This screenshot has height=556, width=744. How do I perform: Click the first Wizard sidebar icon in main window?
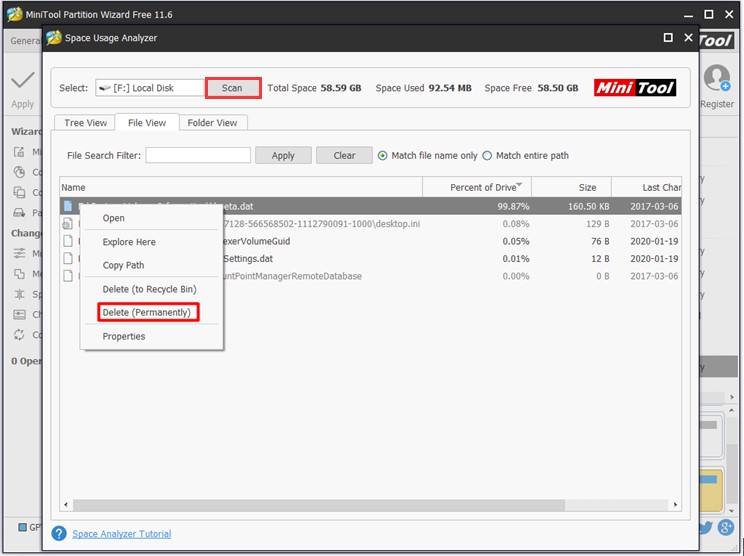click(x=19, y=152)
